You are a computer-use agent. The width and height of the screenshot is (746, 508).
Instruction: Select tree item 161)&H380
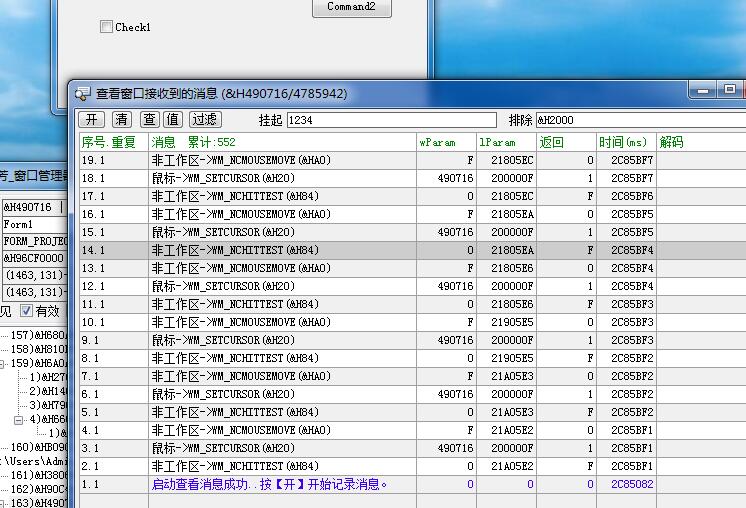[x=39, y=475]
